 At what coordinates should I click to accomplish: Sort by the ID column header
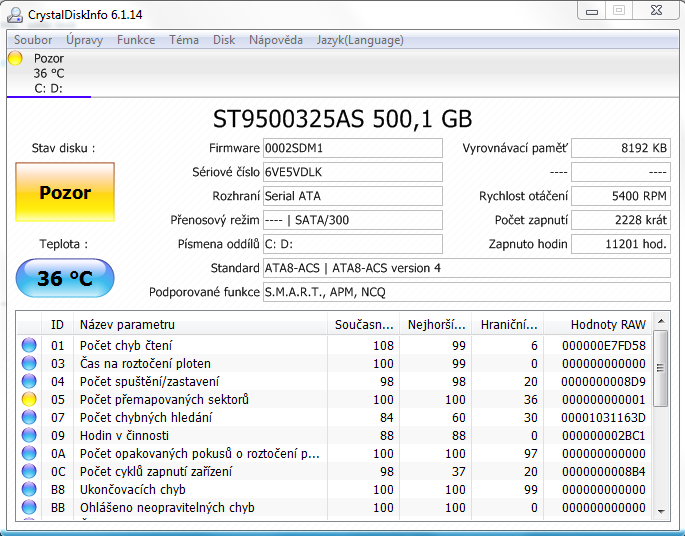coord(57,325)
